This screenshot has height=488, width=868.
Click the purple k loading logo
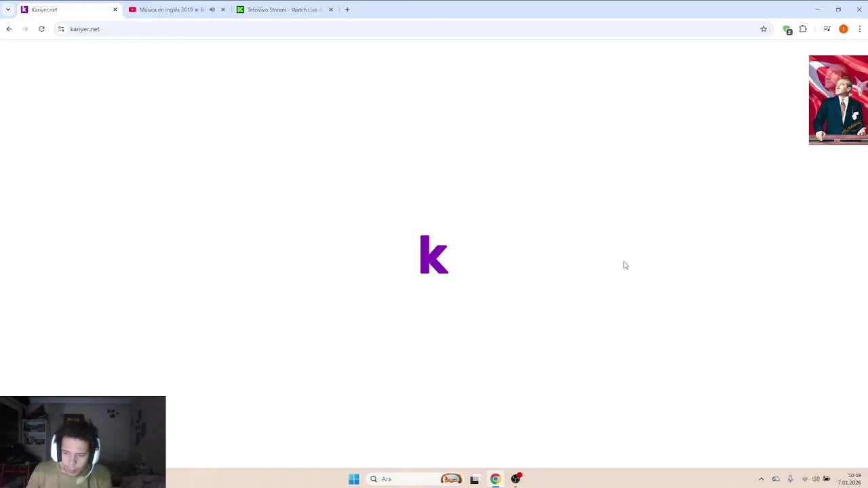[434, 254]
